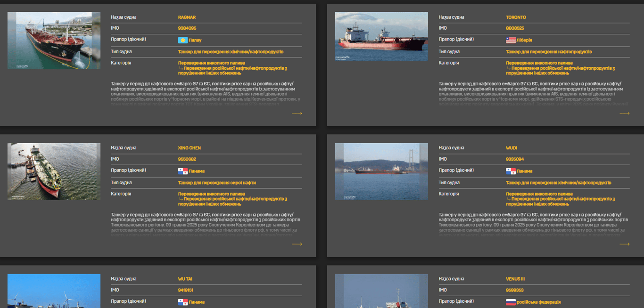Click the Panama flag icon for WUDI

[511, 171]
